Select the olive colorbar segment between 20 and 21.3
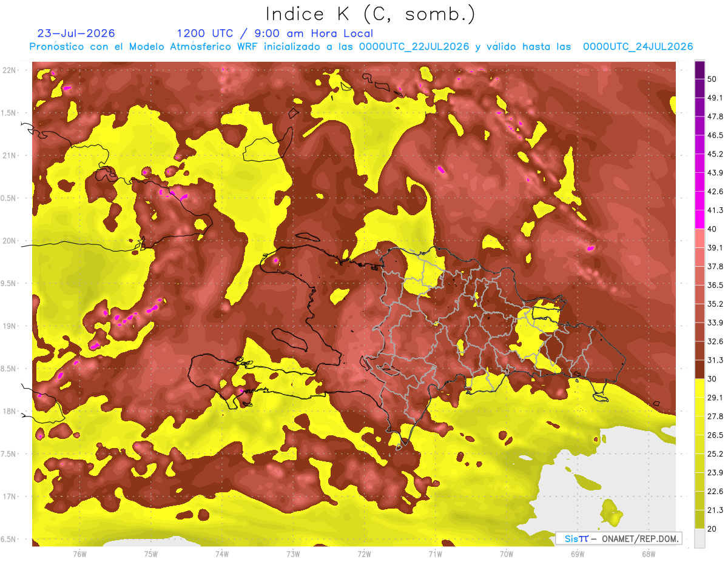Screen dimensions: 728x562 pos(699,519)
